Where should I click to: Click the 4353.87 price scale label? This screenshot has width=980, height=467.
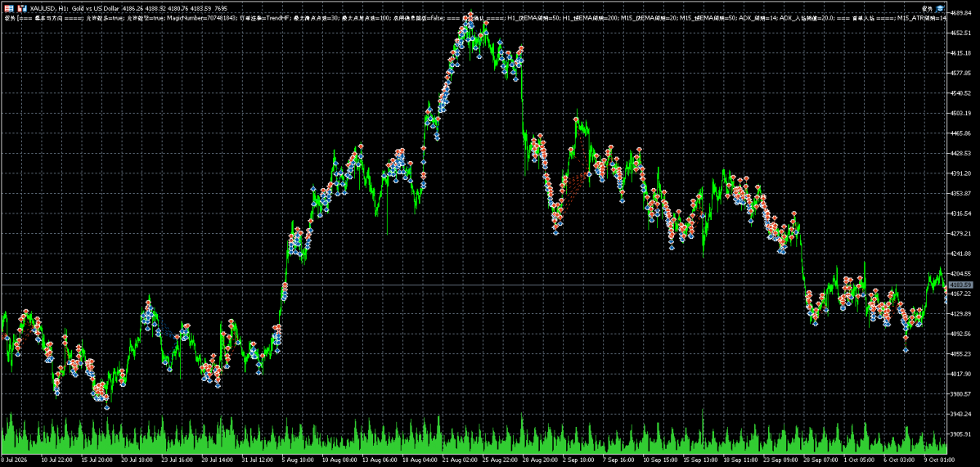pyautogui.click(x=960, y=193)
